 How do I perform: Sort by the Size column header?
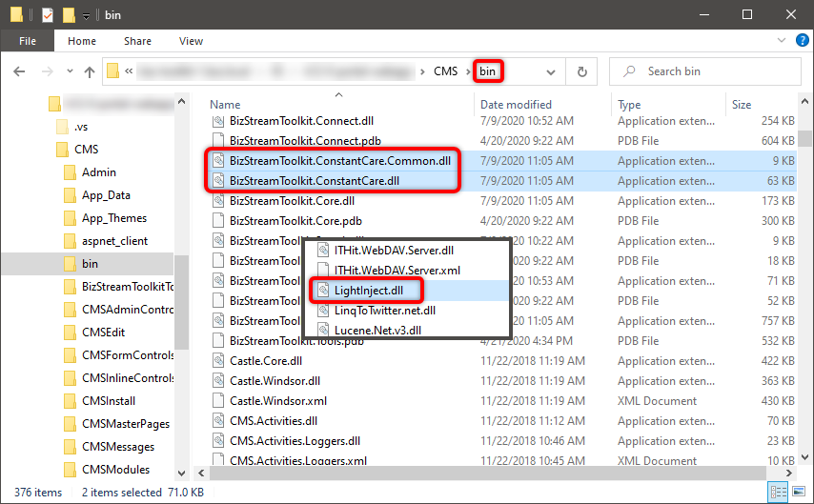[x=742, y=105]
